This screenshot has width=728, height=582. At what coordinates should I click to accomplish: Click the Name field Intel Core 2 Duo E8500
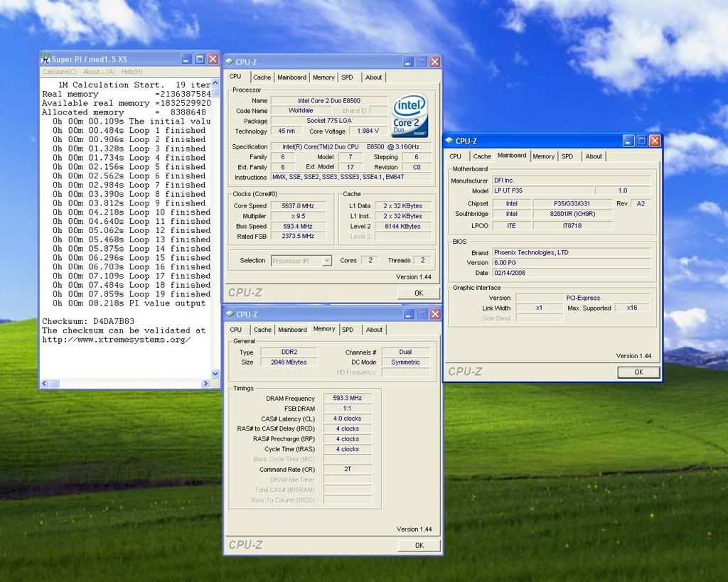coord(328,101)
